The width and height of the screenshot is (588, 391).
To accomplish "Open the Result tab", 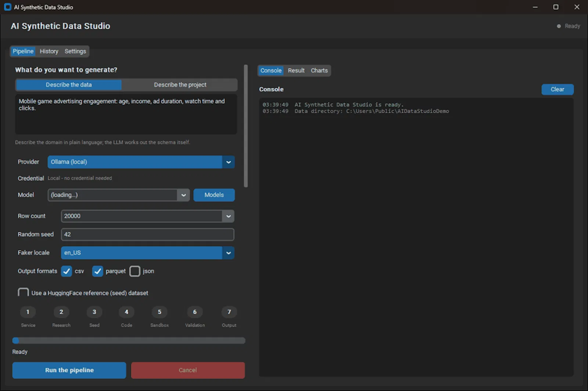I will [x=296, y=71].
